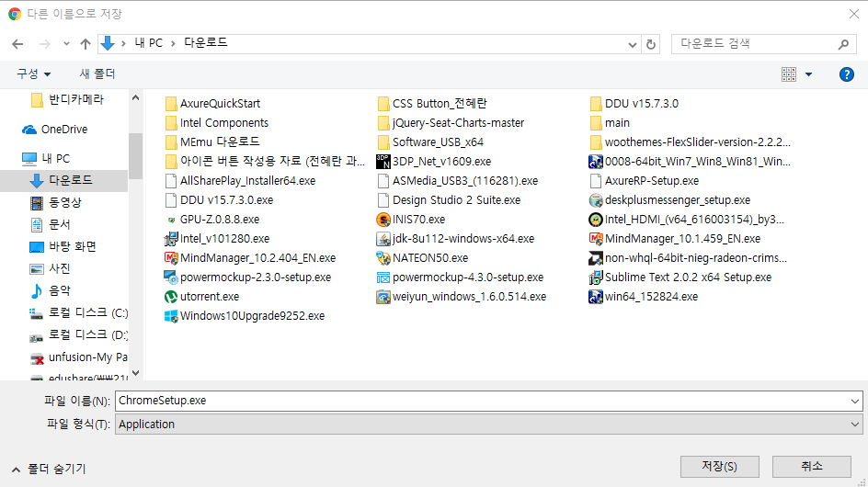
Task: Click the Intel_v101280.exe icon
Action: click(x=171, y=239)
